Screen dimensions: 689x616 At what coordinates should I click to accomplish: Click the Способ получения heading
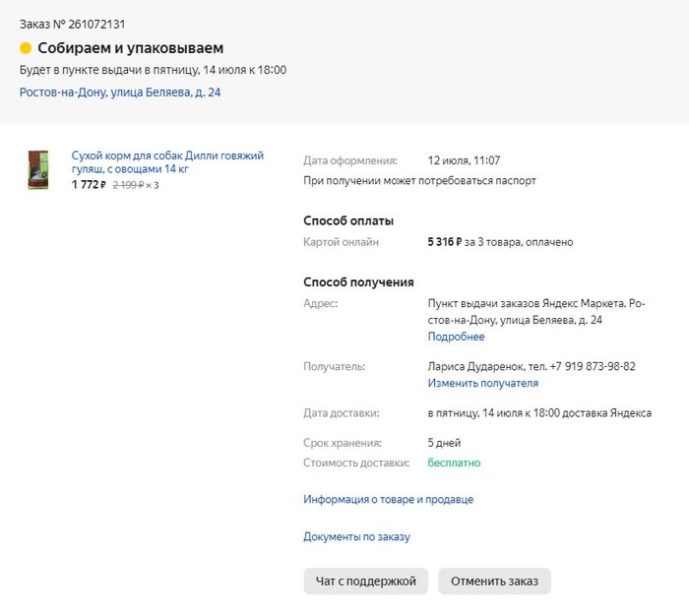point(358,282)
